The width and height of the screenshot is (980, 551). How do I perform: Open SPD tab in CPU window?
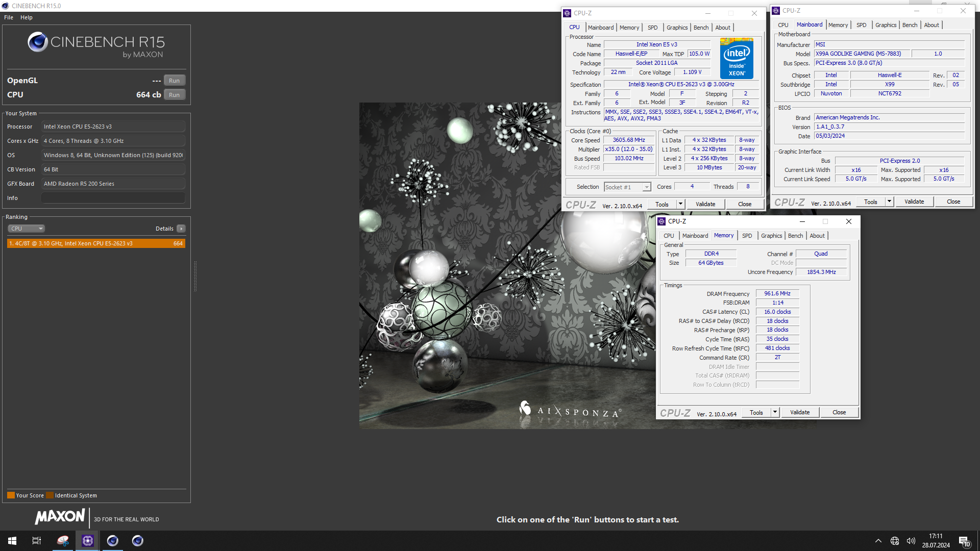653,28
